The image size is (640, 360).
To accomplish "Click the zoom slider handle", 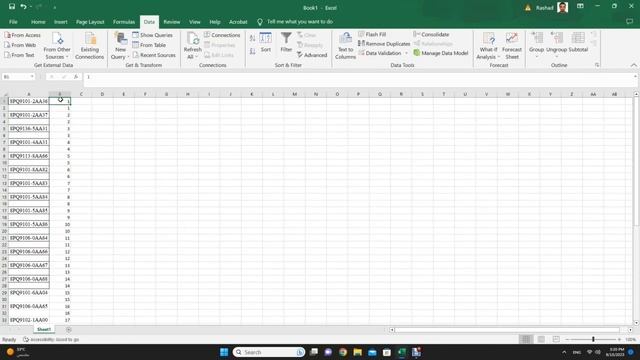I will pos(593,339).
